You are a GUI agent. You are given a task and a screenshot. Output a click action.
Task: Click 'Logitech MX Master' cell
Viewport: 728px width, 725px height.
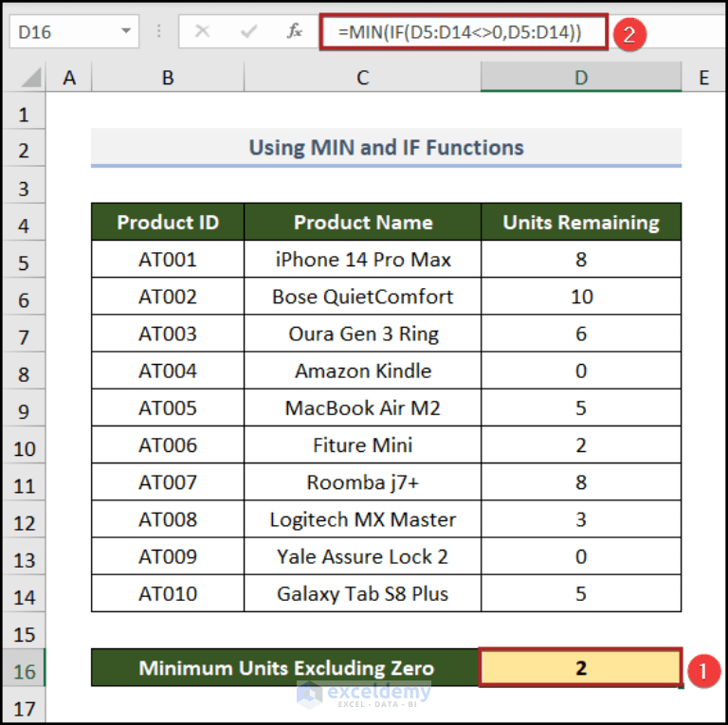click(363, 519)
